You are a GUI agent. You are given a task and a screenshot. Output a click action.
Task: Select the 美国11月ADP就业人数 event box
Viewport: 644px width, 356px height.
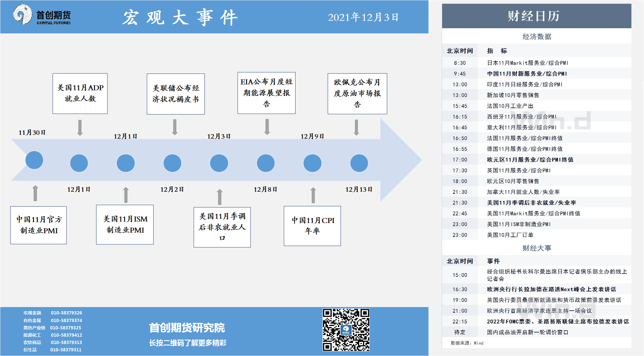point(80,93)
